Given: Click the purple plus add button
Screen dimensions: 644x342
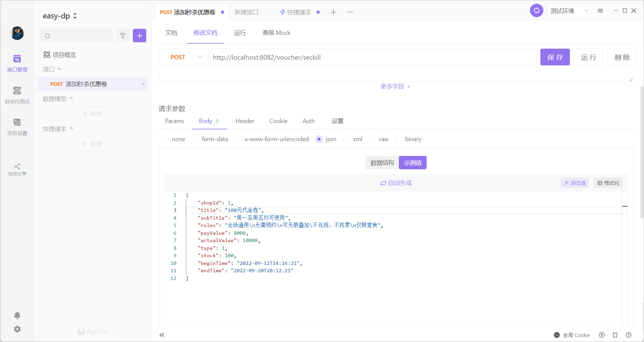Looking at the screenshot, I should pyautogui.click(x=140, y=36).
